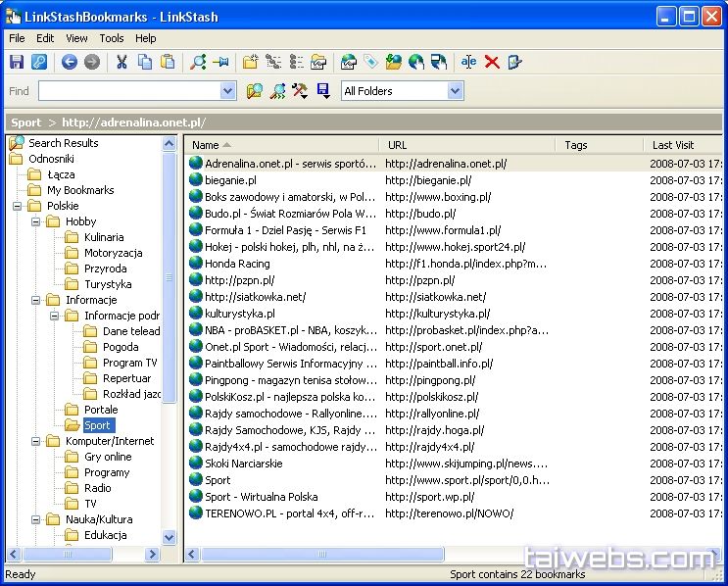Open the Tools menu
This screenshot has height=586, width=728.
click(112, 38)
